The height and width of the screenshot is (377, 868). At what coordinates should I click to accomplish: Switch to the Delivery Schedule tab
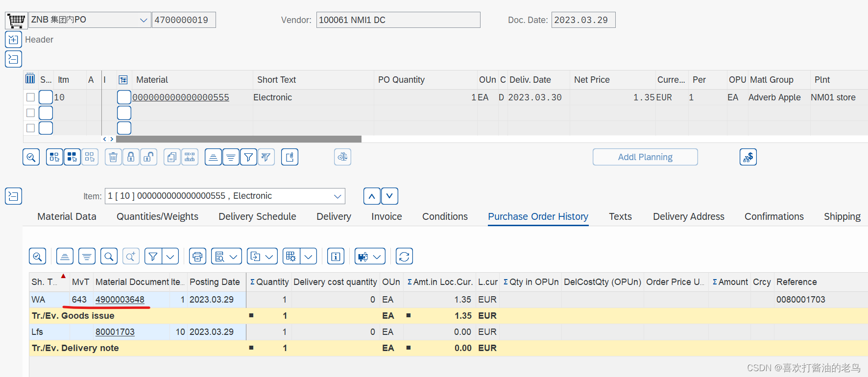click(257, 216)
